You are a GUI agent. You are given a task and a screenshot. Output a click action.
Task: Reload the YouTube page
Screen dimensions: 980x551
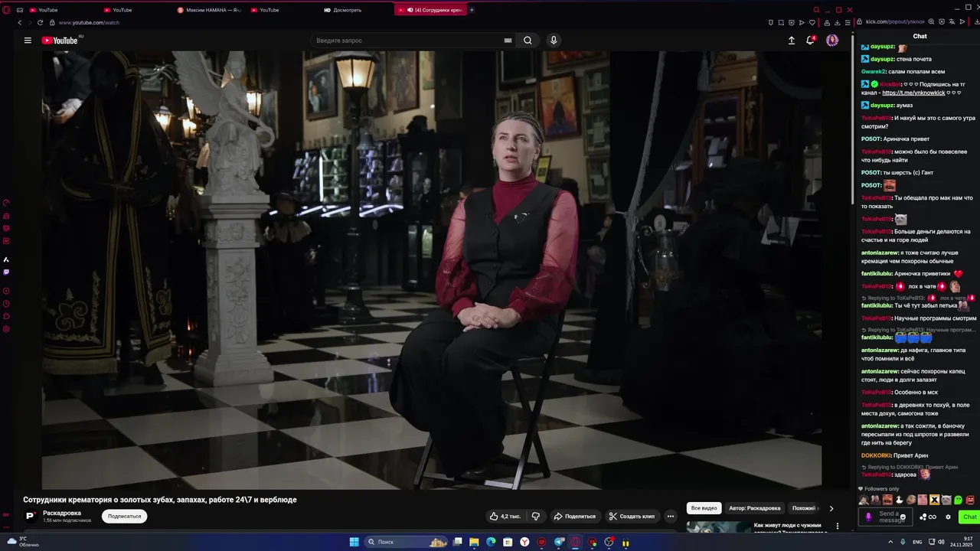[x=40, y=23]
